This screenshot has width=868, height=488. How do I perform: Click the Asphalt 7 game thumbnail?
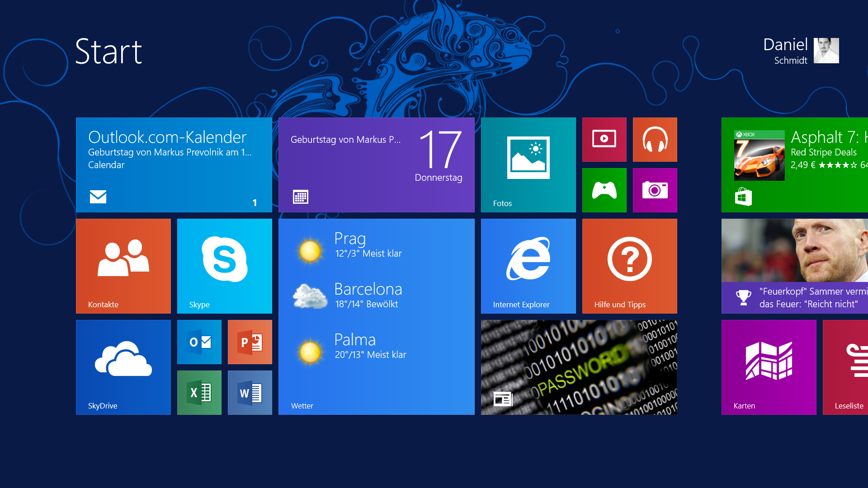759,155
